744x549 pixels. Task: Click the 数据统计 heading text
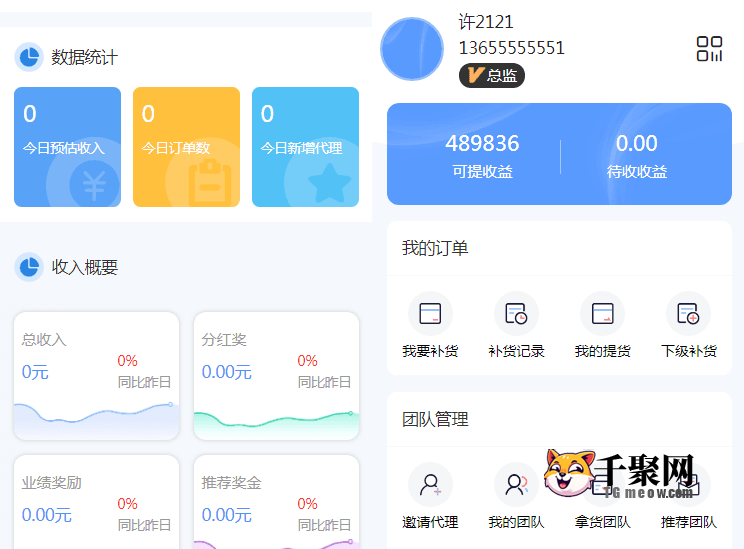(x=84, y=57)
